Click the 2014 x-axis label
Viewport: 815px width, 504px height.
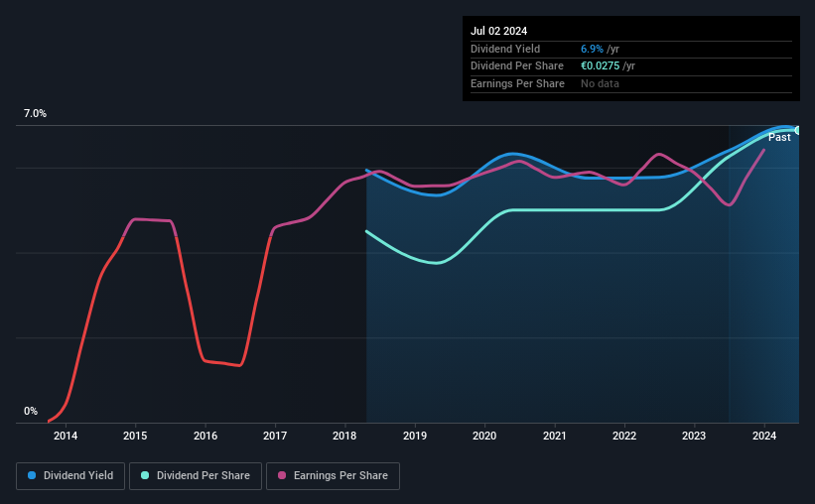pos(66,436)
